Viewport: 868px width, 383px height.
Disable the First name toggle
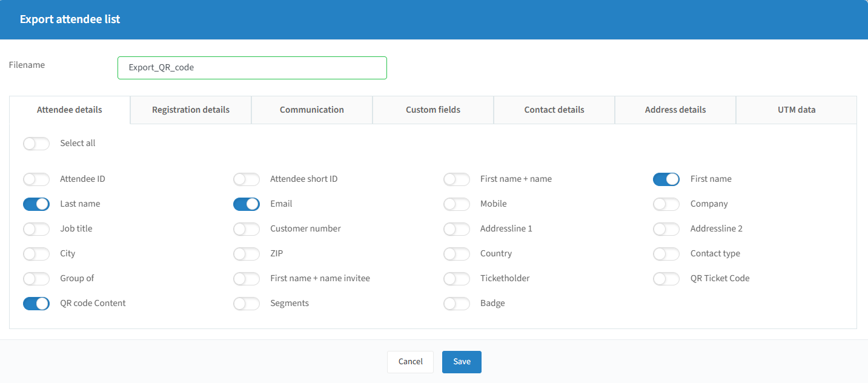(x=666, y=179)
